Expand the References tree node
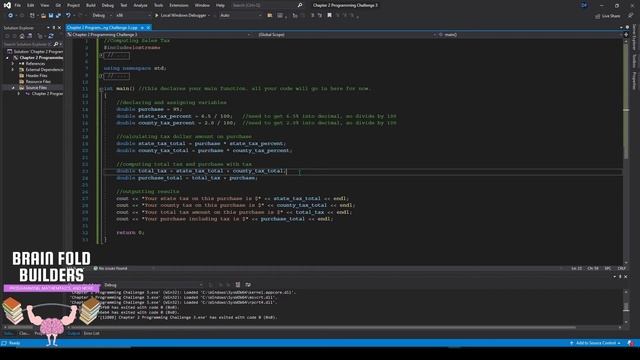The image size is (640, 360). [13, 64]
